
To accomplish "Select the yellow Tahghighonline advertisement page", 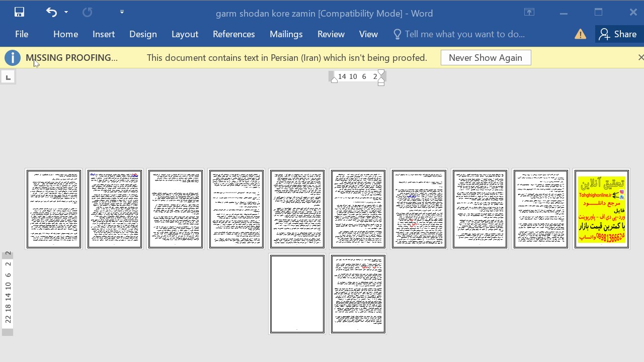I will click(x=602, y=209).
